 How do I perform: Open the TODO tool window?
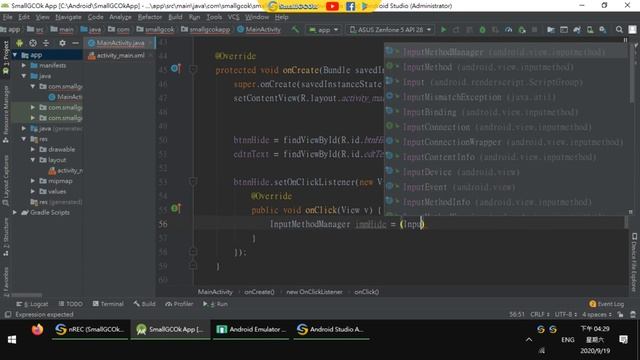(71, 304)
